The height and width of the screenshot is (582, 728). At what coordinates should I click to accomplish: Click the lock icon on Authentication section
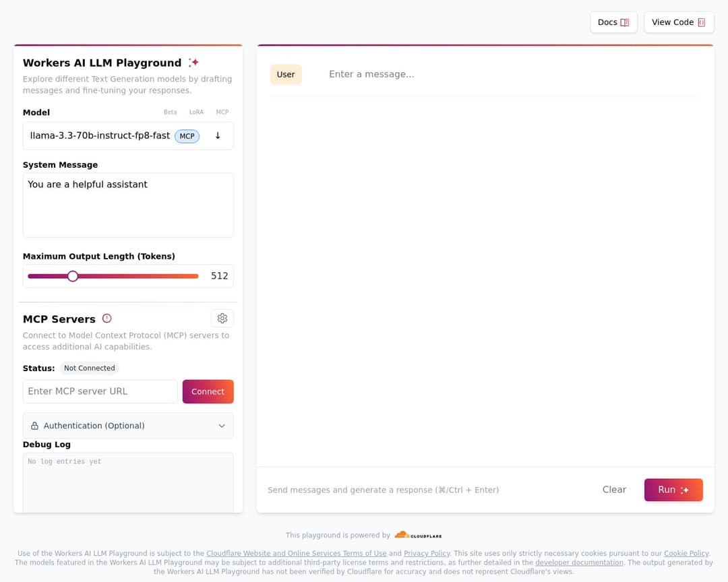pyautogui.click(x=34, y=425)
